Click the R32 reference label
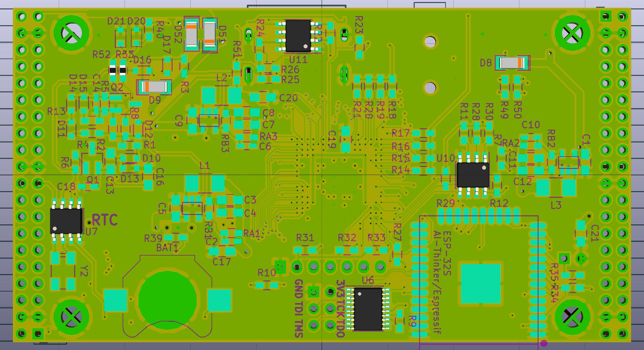 (347, 238)
